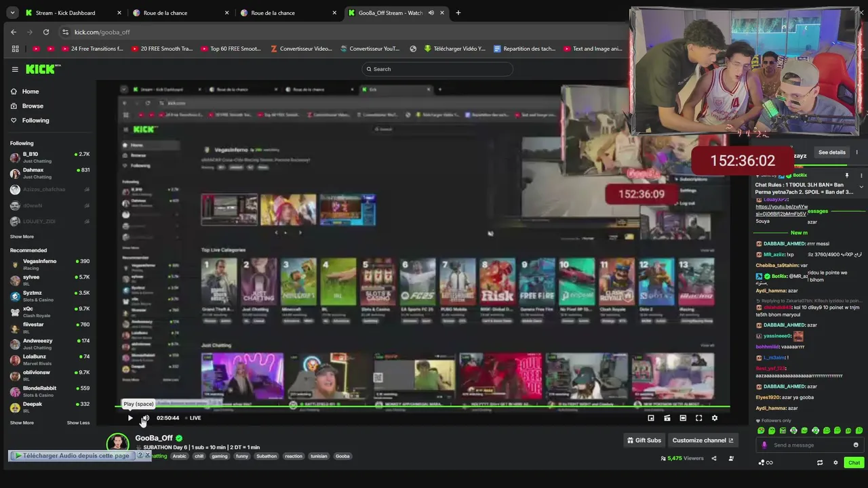This screenshot has width=868, height=488.
Task: Open Télécharger Vidéo Y... bookmark
Action: pos(455,49)
